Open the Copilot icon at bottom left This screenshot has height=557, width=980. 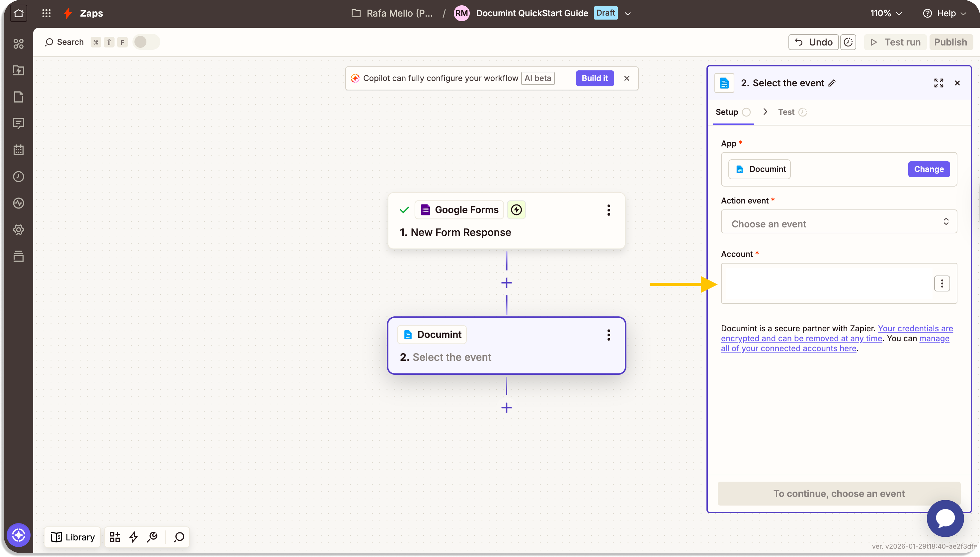coord(18,535)
